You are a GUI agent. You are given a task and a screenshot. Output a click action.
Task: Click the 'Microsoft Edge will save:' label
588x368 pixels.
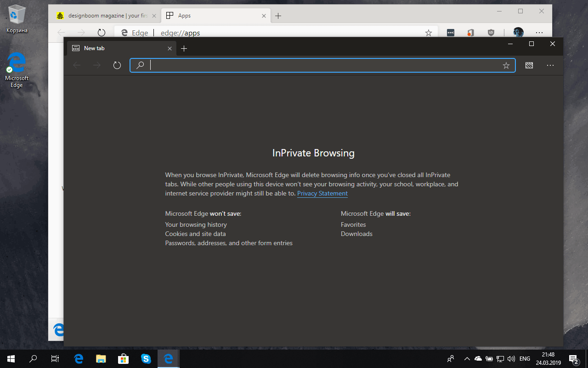click(x=376, y=213)
